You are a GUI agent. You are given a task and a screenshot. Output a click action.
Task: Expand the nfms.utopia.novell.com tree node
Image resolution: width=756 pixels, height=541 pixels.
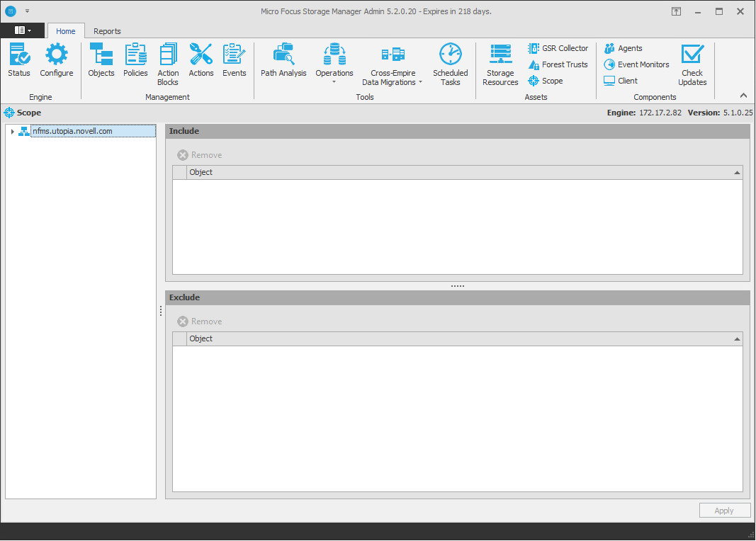(12, 132)
